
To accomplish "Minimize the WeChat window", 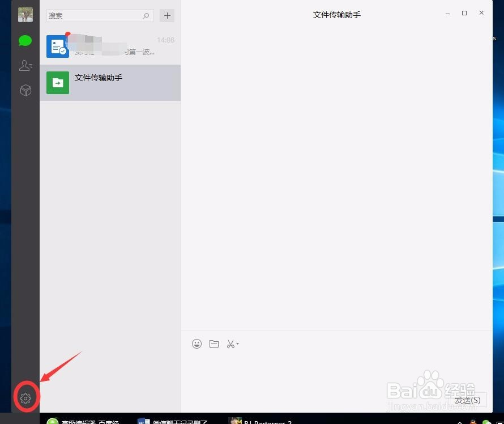I will coord(447,13).
